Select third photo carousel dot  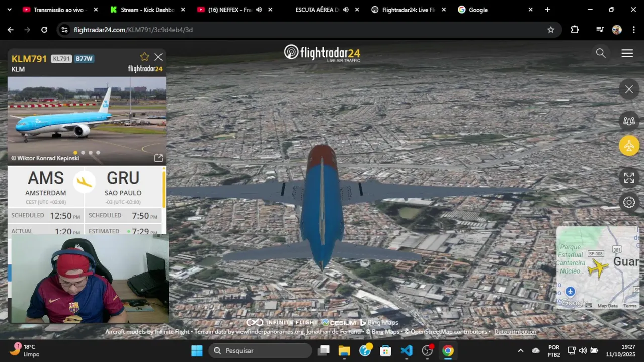point(91,153)
